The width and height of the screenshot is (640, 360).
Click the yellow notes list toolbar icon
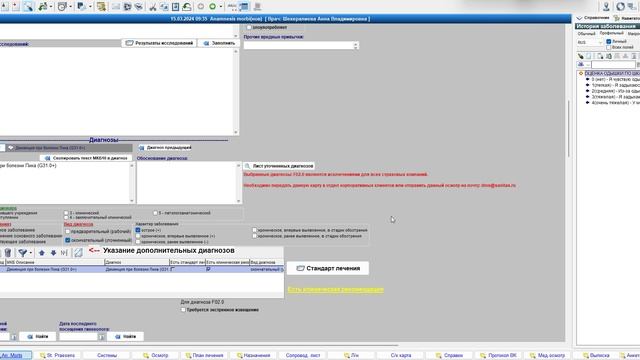point(101,7)
